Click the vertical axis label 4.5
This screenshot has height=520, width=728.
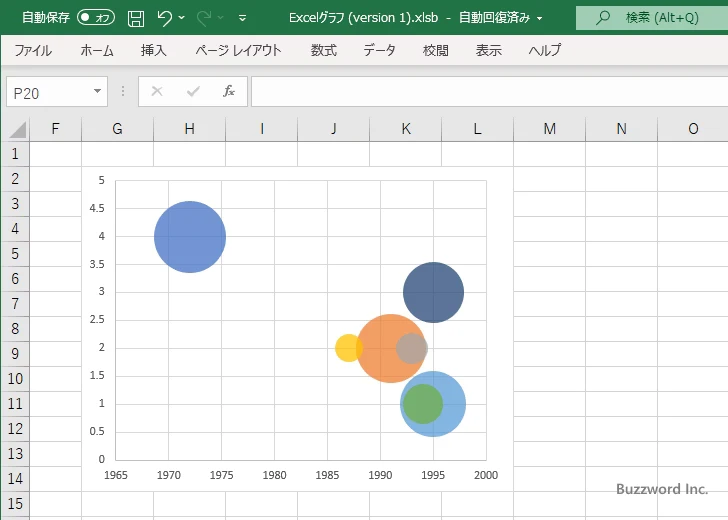coord(97,208)
